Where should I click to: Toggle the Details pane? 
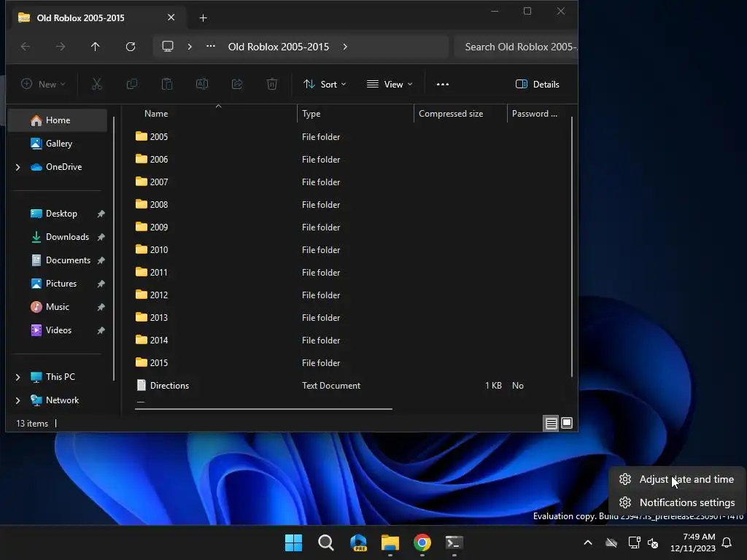(x=538, y=85)
